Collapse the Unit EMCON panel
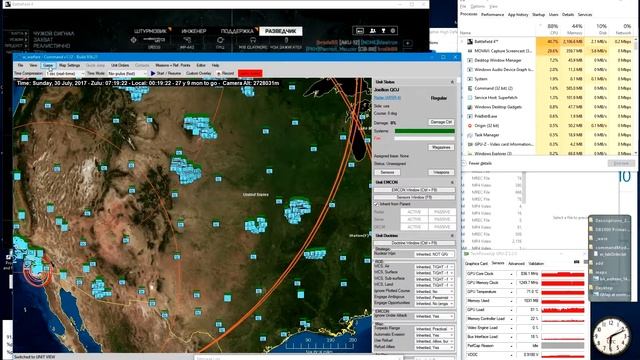Viewport: 640px width, 360px height. 452,182
